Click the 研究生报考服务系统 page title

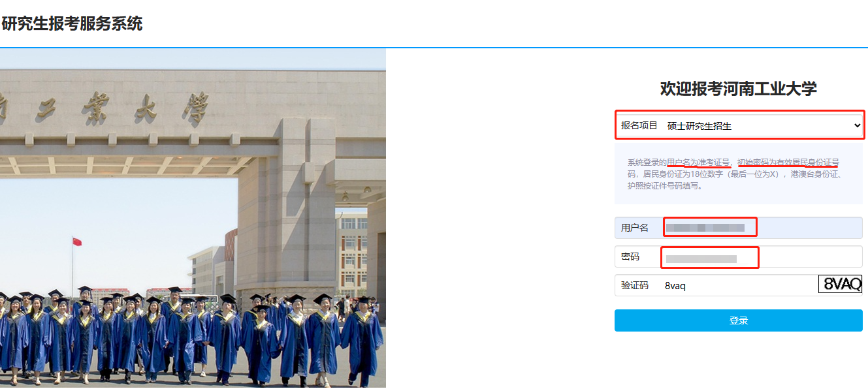[72, 24]
